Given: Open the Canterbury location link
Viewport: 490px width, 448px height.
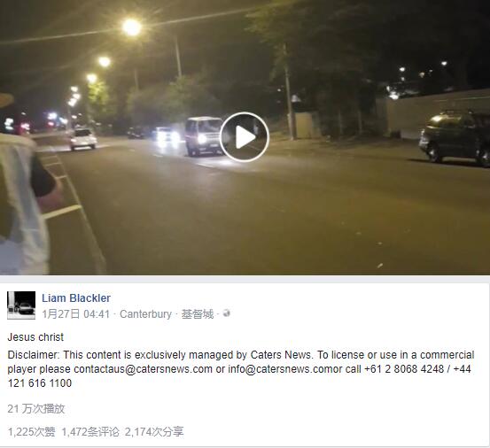Looking at the screenshot, I should 145,313.
